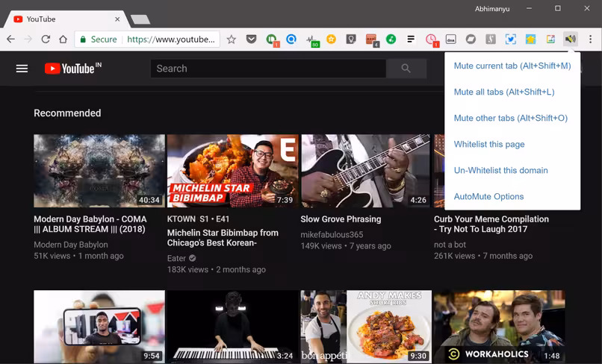The height and width of the screenshot is (364, 602).
Task: Click the YouTube search magnifier button
Action: pos(406,69)
